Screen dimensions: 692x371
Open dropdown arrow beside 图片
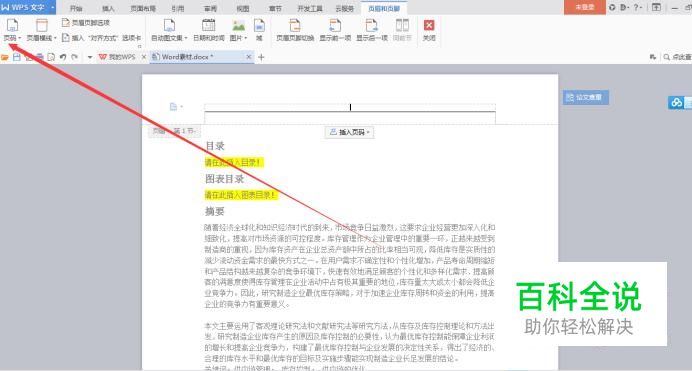246,38
